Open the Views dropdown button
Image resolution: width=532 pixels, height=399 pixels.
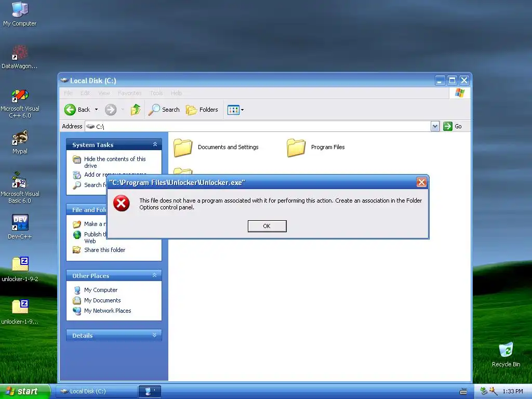(235, 110)
